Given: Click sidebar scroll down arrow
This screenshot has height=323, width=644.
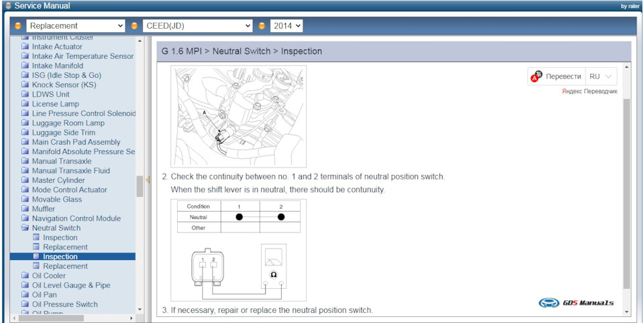Looking at the screenshot, I should (140, 310).
